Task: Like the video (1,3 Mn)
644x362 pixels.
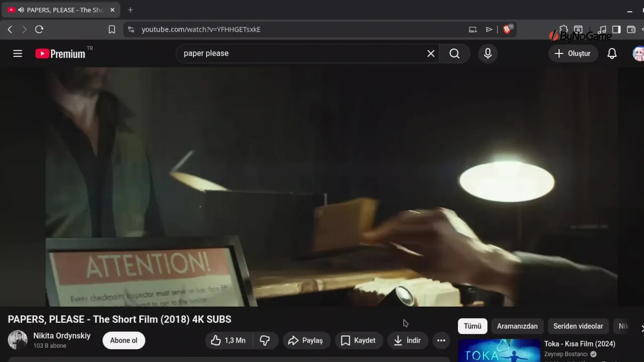Action: click(229, 340)
